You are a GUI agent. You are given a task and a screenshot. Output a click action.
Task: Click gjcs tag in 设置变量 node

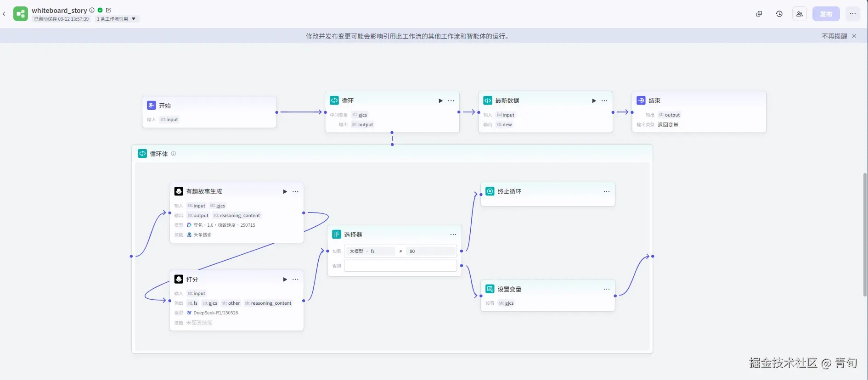pyautogui.click(x=506, y=303)
